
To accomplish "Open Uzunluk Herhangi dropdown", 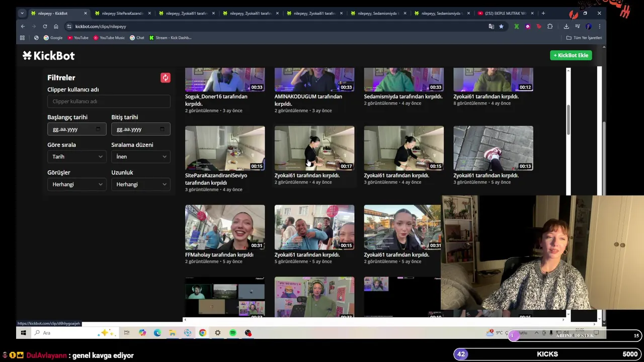I will coord(140,185).
